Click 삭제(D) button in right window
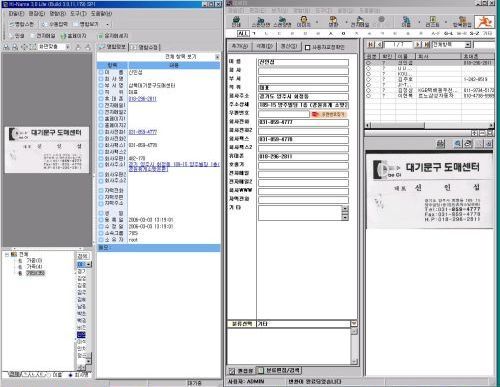This screenshot has width=500, height=387. 265,46
